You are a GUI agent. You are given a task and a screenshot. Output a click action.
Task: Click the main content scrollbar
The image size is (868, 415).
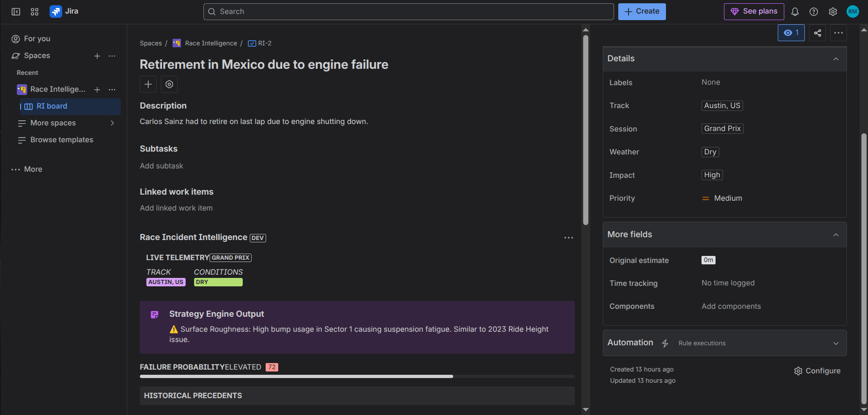coord(586,130)
